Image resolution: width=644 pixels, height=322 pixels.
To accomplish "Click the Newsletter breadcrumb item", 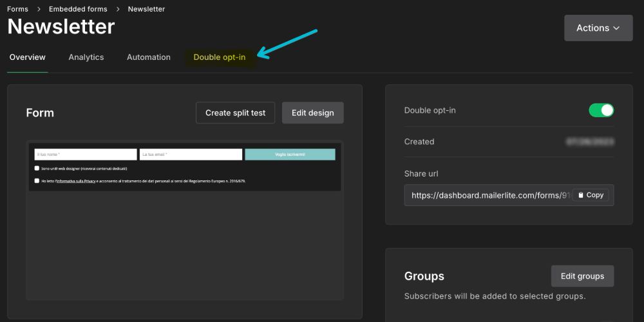I will pos(146,9).
